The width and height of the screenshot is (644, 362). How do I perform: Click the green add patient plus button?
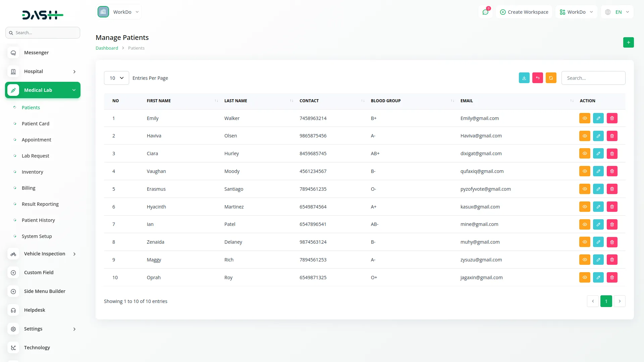[x=628, y=43]
